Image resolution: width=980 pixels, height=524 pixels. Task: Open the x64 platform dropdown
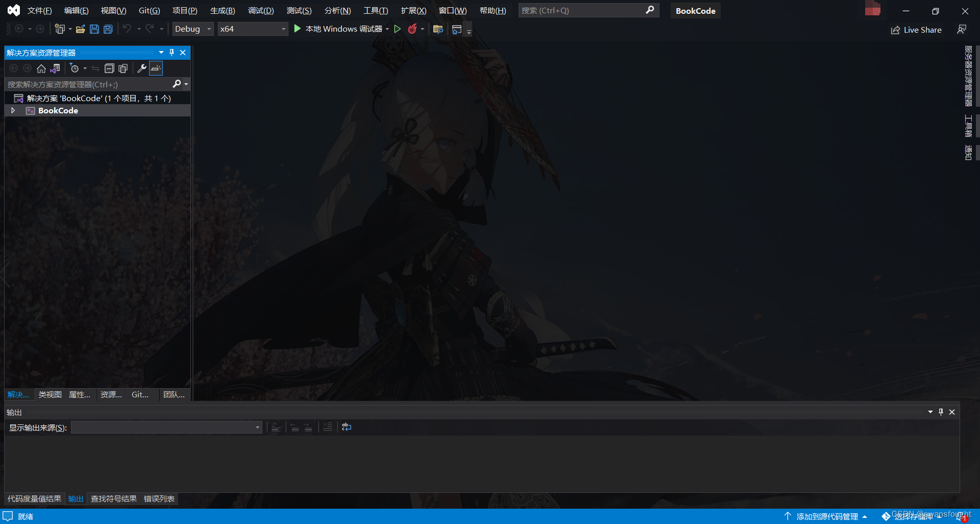tap(253, 29)
